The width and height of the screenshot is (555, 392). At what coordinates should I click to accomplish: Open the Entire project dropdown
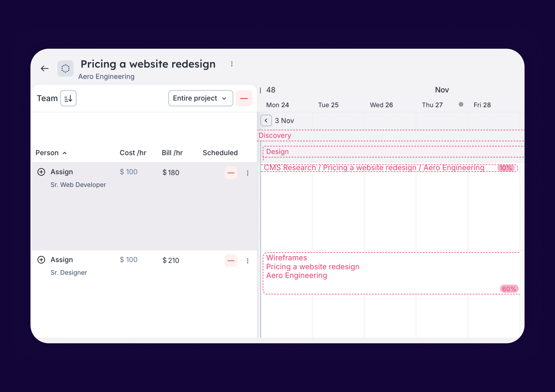[x=200, y=98]
